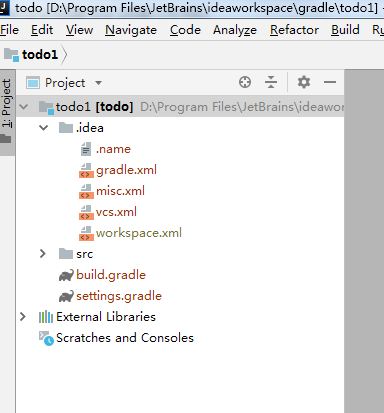The height and width of the screenshot is (413, 384).
Task: Click the .name text file icon
Action: coord(86,149)
